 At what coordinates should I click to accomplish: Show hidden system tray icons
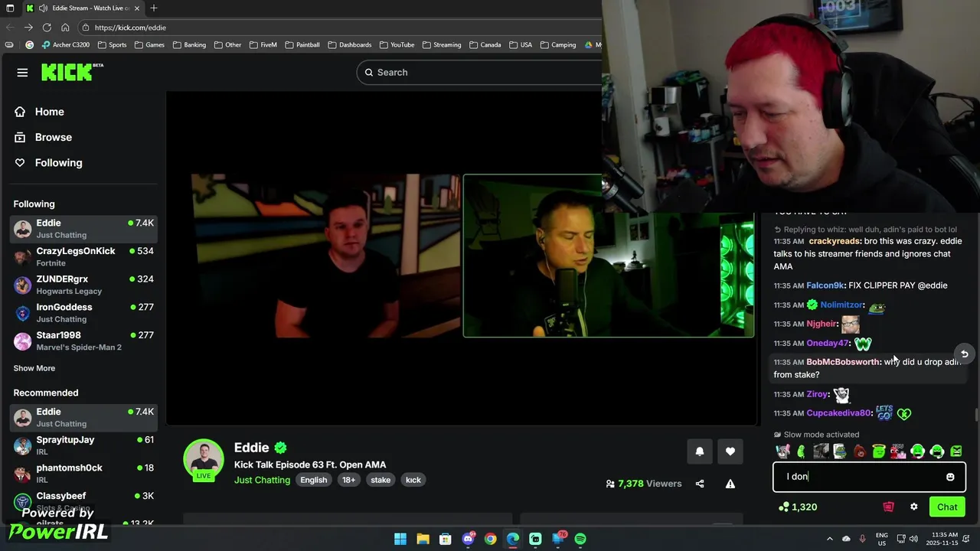[x=829, y=539]
